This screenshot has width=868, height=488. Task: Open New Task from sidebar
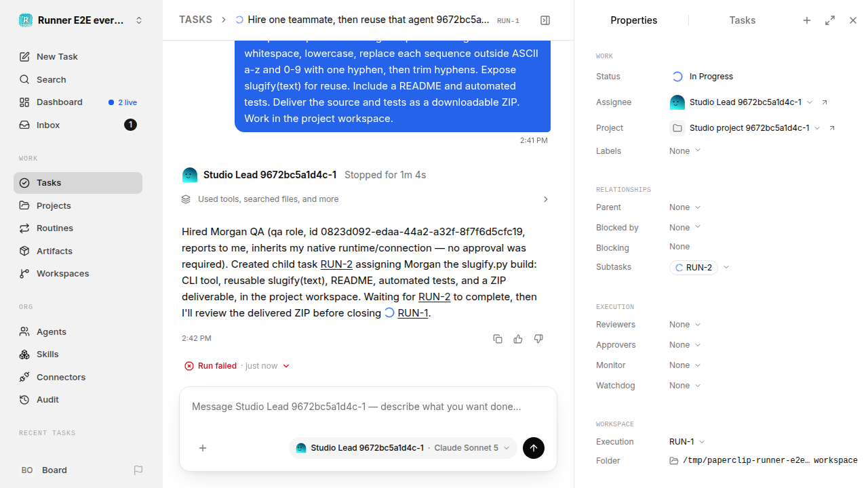pos(78,57)
